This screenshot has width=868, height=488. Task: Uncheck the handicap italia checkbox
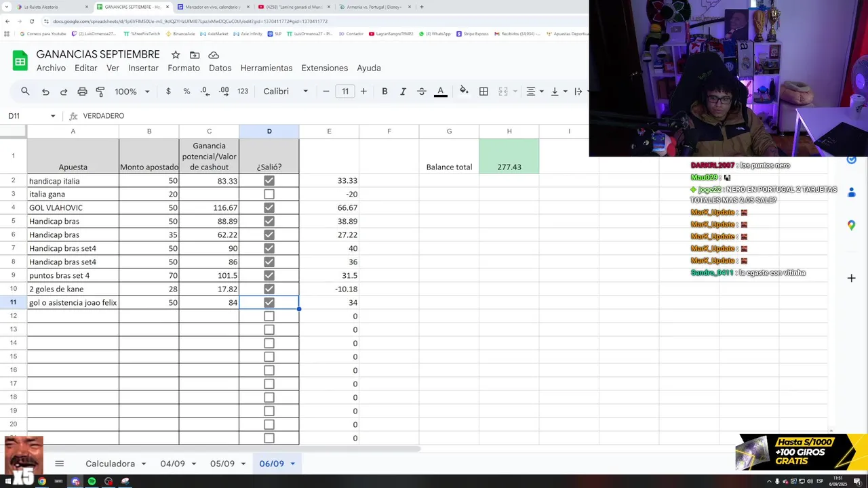(x=269, y=180)
